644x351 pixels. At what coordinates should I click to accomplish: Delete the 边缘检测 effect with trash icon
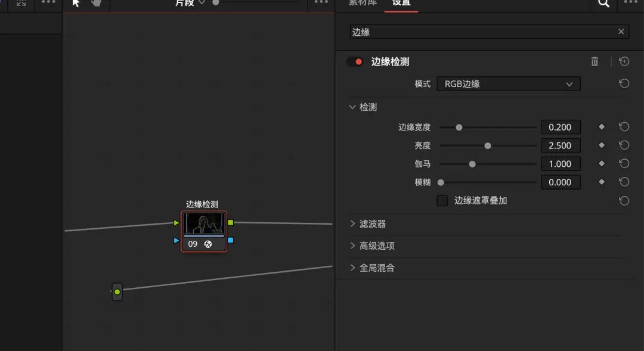(x=595, y=61)
